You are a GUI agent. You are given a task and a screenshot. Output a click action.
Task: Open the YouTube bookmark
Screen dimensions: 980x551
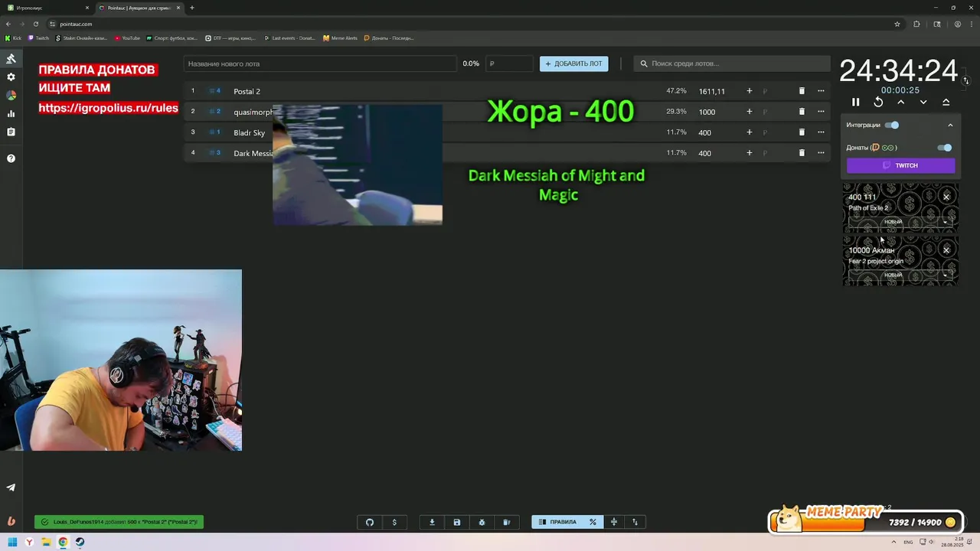click(x=127, y=37)
